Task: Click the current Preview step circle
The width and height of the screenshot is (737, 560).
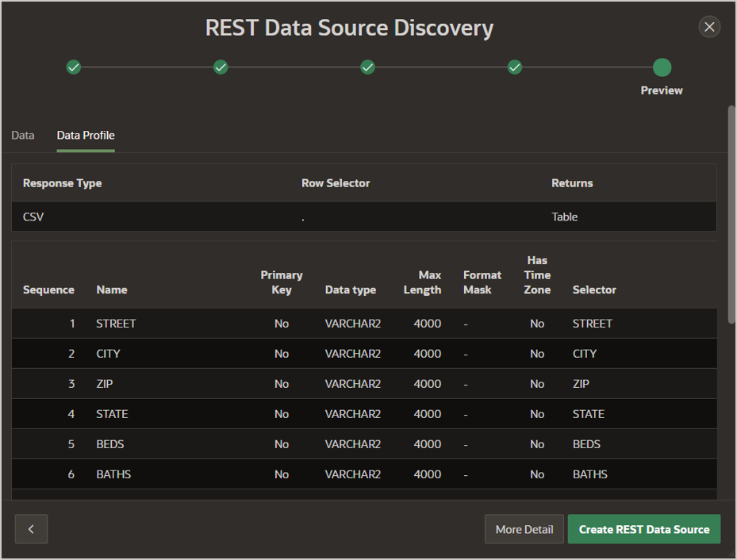Action: pyautogui.click(x=662, y=67)
